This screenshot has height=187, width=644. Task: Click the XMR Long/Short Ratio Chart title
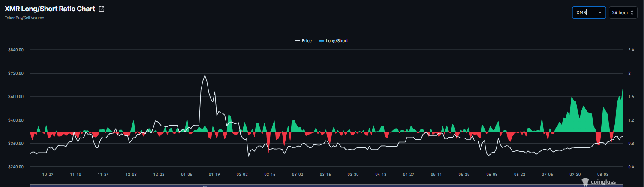point(50,9)
